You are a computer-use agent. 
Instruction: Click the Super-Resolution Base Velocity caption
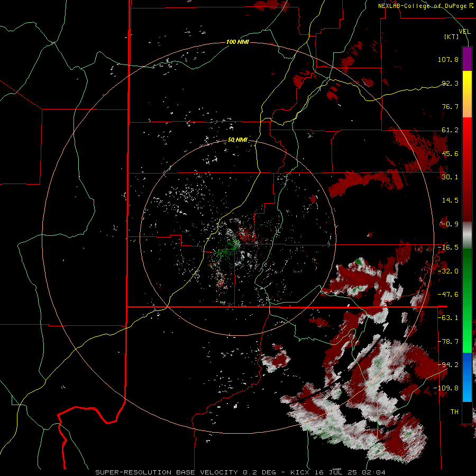coord(241,472)
